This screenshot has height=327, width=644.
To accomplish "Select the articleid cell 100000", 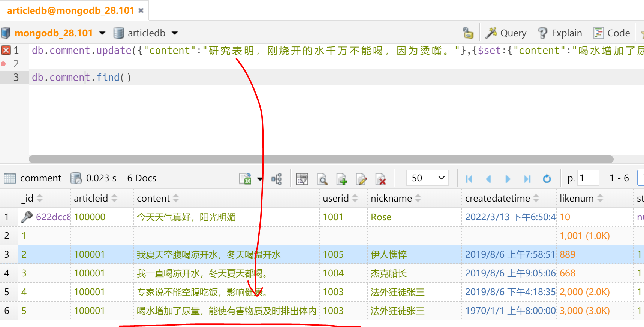I will click(102, 217).
